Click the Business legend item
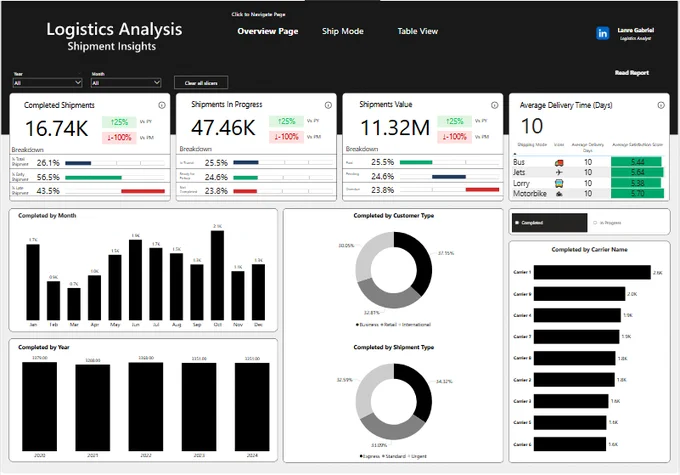The image size is (680, 475). pos(367,324)
